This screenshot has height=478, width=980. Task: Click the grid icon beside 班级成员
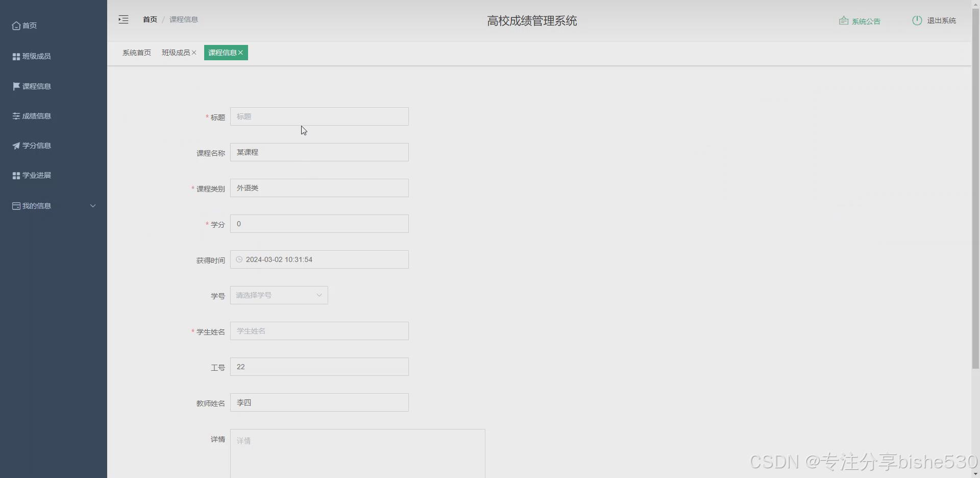[x=16, y=56]
